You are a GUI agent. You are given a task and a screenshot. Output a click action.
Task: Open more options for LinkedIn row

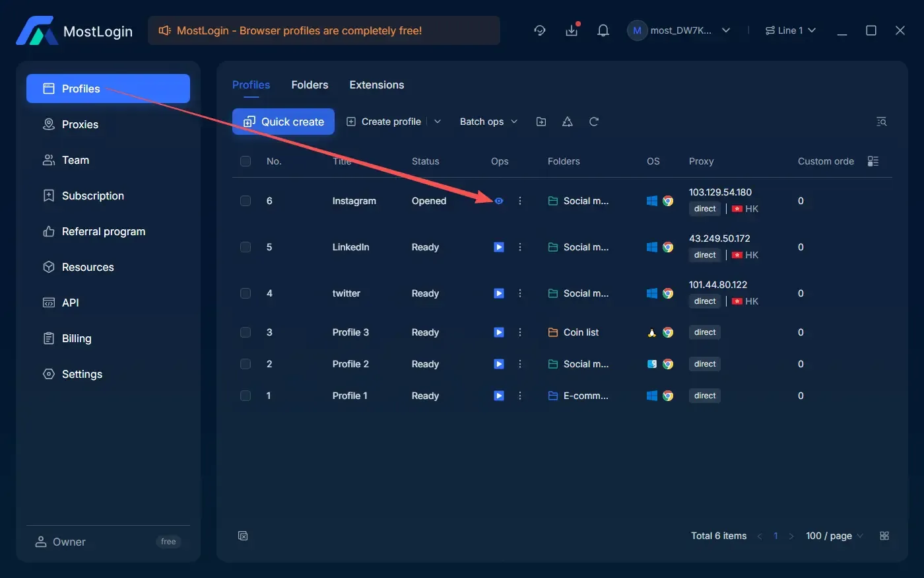[x=520, y=247]
